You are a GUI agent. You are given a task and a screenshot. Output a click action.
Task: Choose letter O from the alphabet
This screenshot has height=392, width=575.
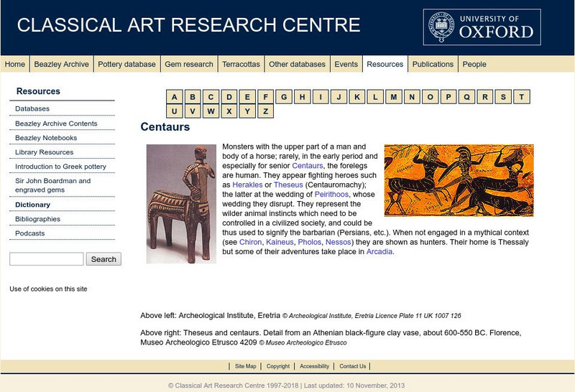430,97
